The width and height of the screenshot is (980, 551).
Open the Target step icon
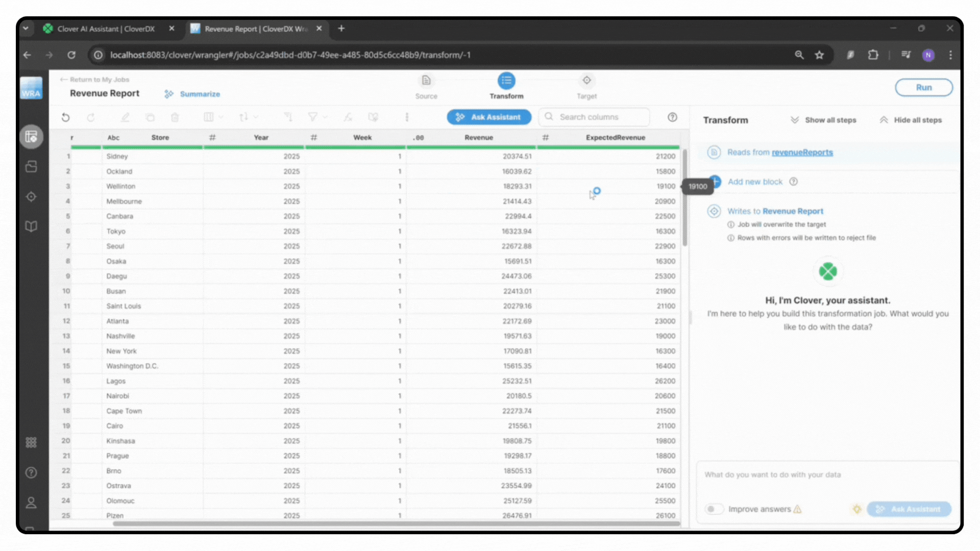pos(586,81)
